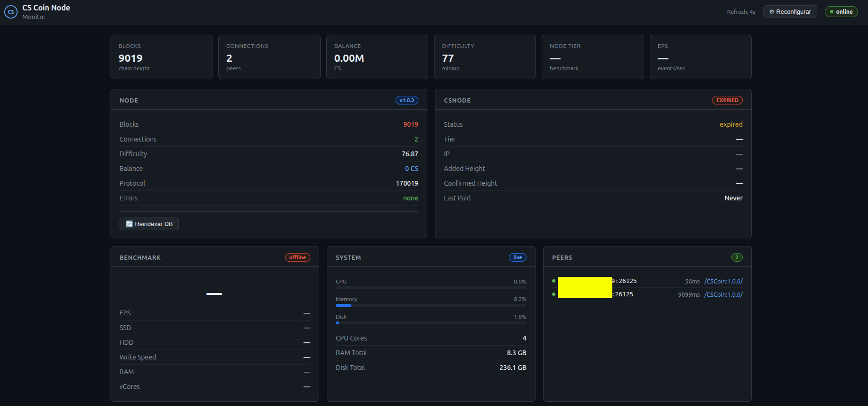Click the '56ms' latency text

point(692,282)
